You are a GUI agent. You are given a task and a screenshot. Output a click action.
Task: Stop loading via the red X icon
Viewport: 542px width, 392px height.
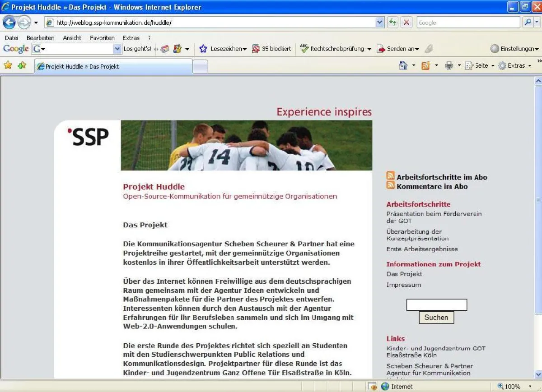tap(406, 22)
